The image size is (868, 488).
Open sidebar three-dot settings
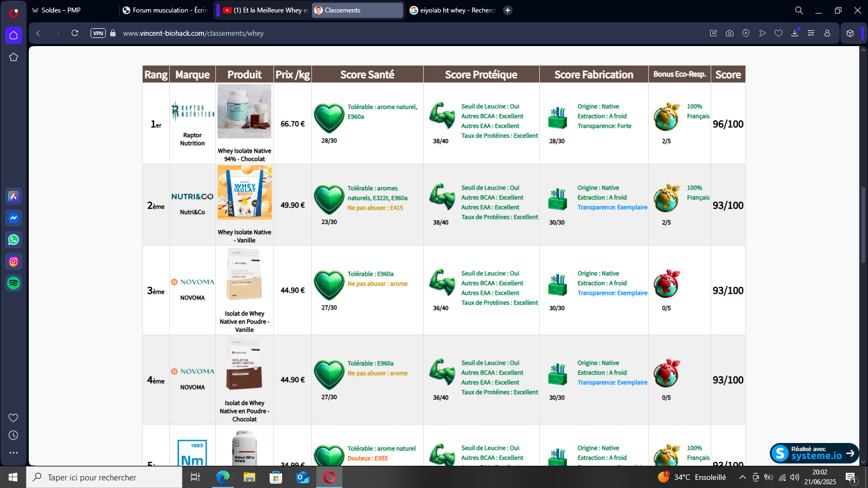coord(14,452)
